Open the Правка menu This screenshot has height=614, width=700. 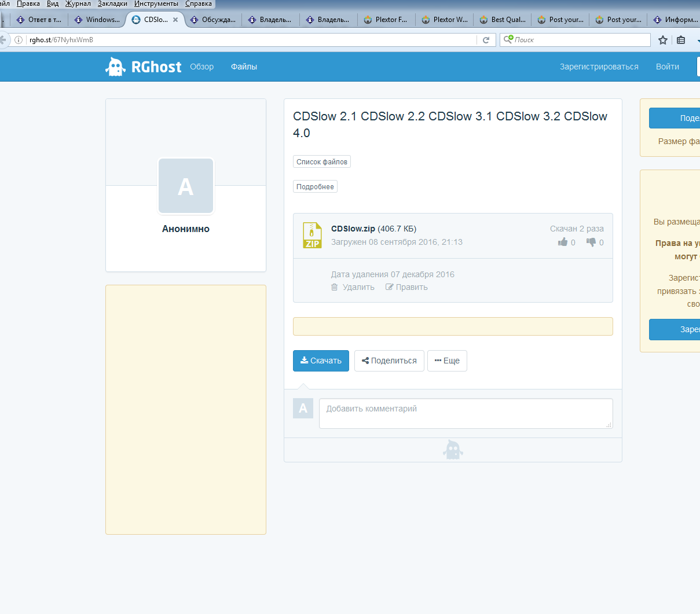tap(28, 3)
